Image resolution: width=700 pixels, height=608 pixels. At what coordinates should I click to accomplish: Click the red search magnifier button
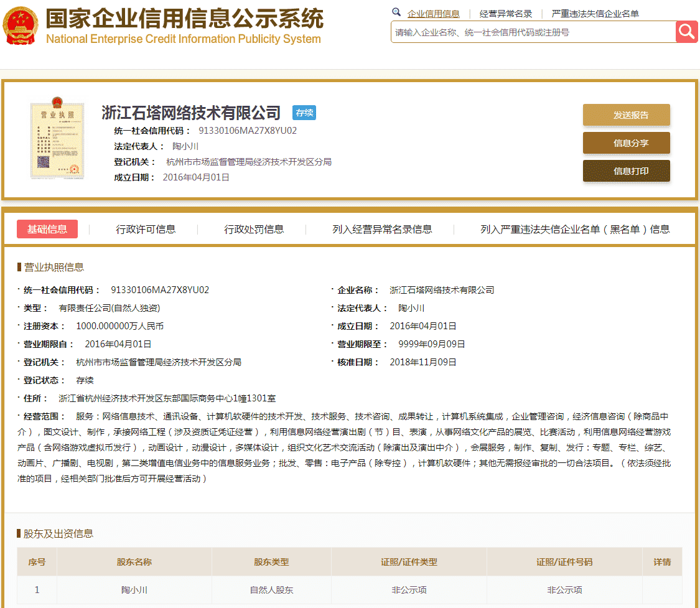(x=686, y=32)
